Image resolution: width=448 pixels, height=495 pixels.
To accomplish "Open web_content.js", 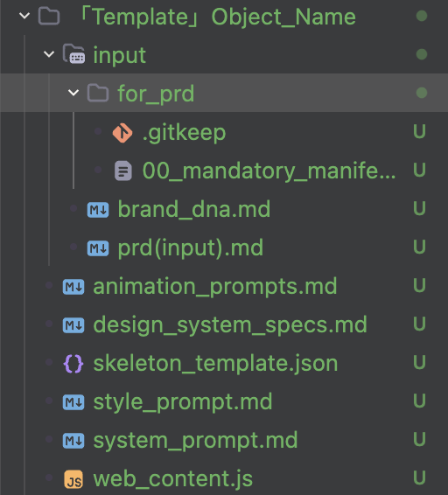I will click(x=173, y=479).
